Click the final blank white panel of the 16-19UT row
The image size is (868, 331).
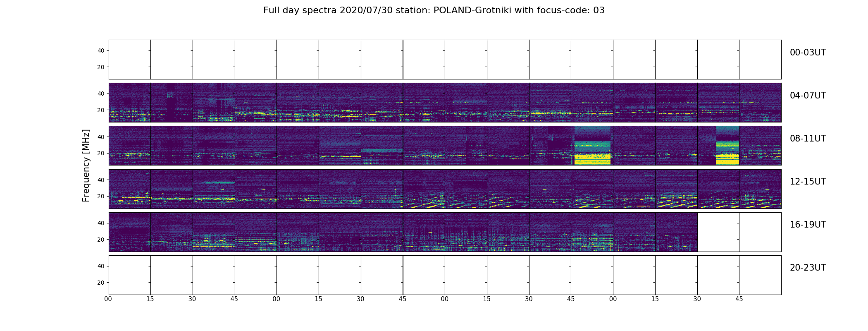[x=760, y=232]
